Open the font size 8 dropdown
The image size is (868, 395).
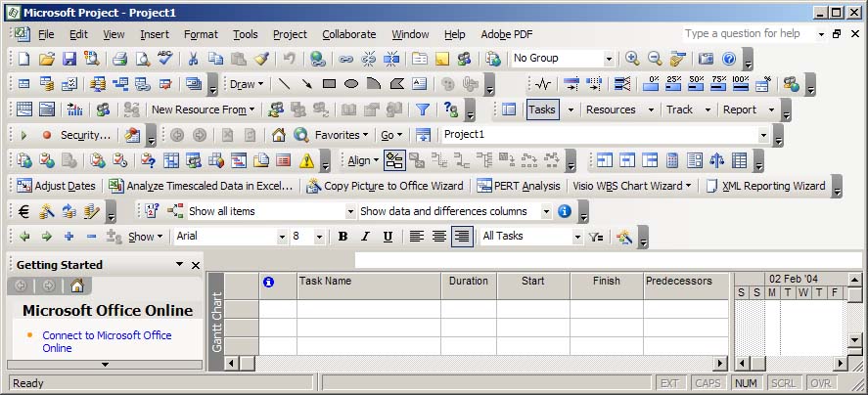[x=319, y=237]
